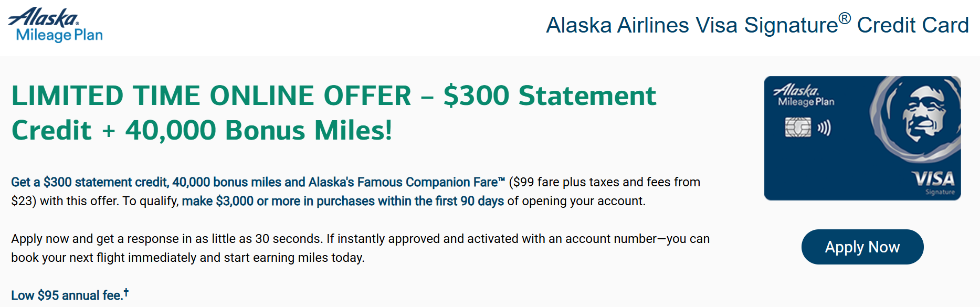This screenshot has height=307, width=980.
Task: Click Alaska's Famous Companion Fare text
Action: [403, 182]
